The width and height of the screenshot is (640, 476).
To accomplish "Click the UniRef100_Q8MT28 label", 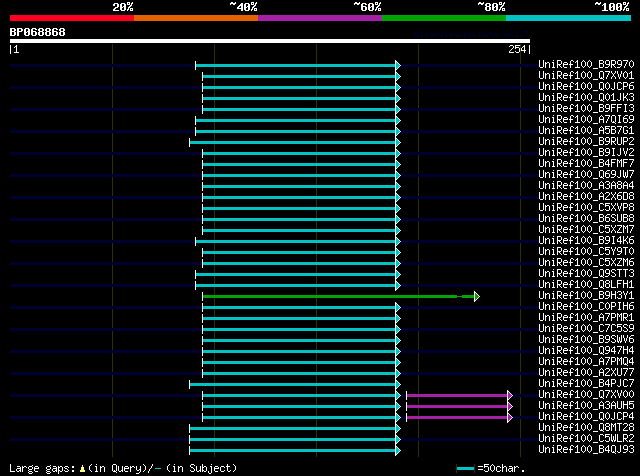I will coord(586,428).
